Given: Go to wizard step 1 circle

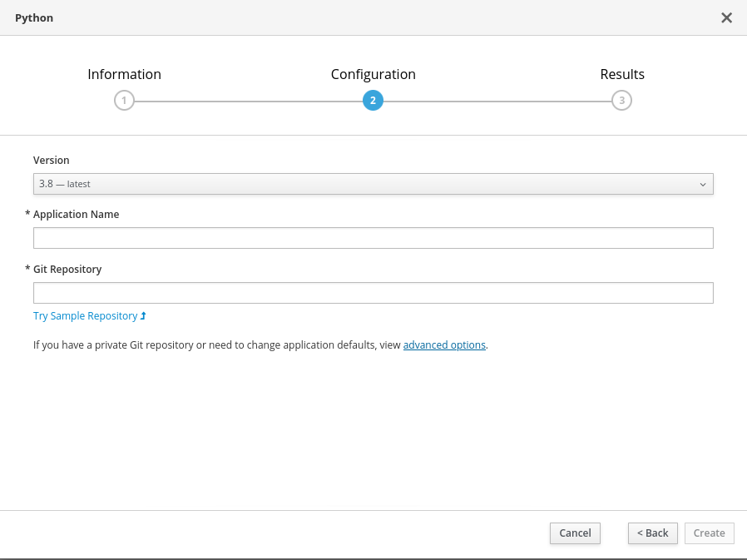Looking at the screenshot, I should pos(124,101).
